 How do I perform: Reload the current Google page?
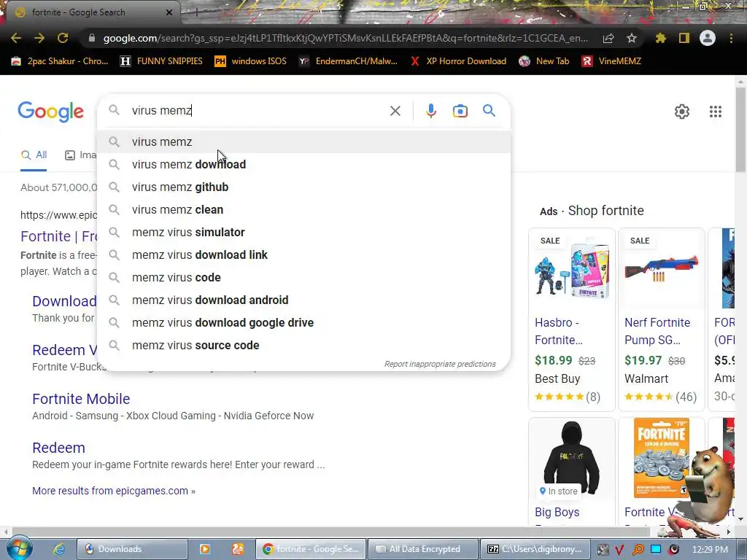(x=63, y=38)
